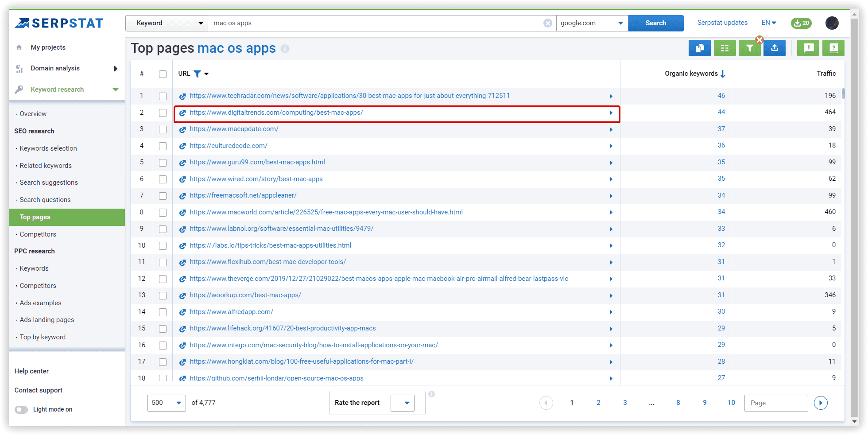Check the box for guru99 row
Image resolution: width=868 pixels, height=435 pixels.
[x=163, y=163]
